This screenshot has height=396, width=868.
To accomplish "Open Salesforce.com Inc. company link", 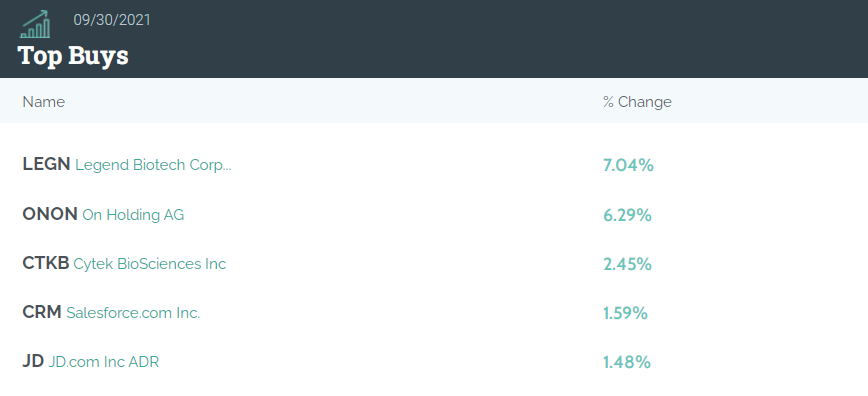I will [x=133, y=313].
